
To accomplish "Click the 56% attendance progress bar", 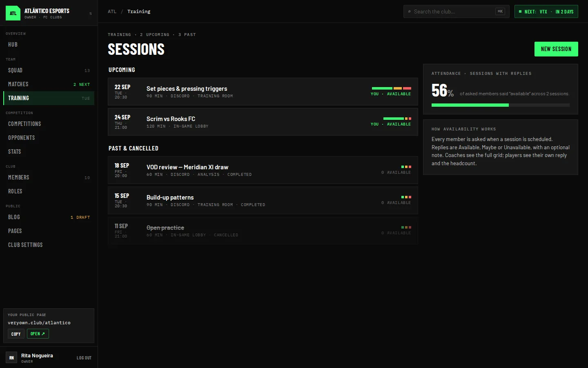I will coord(501,105).
